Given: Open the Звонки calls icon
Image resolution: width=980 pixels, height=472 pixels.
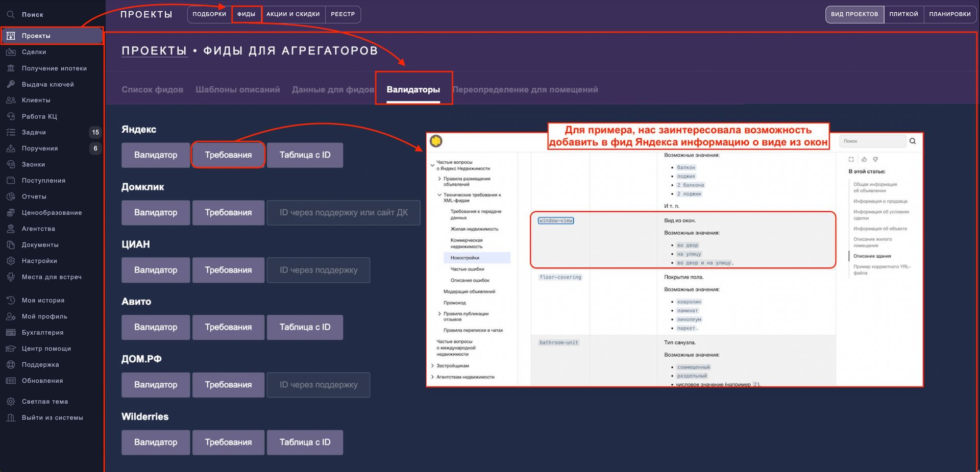Looking at the screenshot, I should tap(11, 164).
